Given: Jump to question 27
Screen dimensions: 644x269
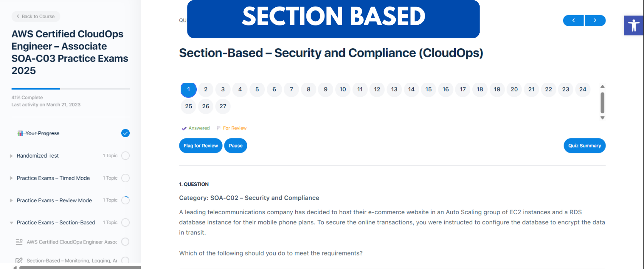Looking at the screenshot, I should coord(223,106).
